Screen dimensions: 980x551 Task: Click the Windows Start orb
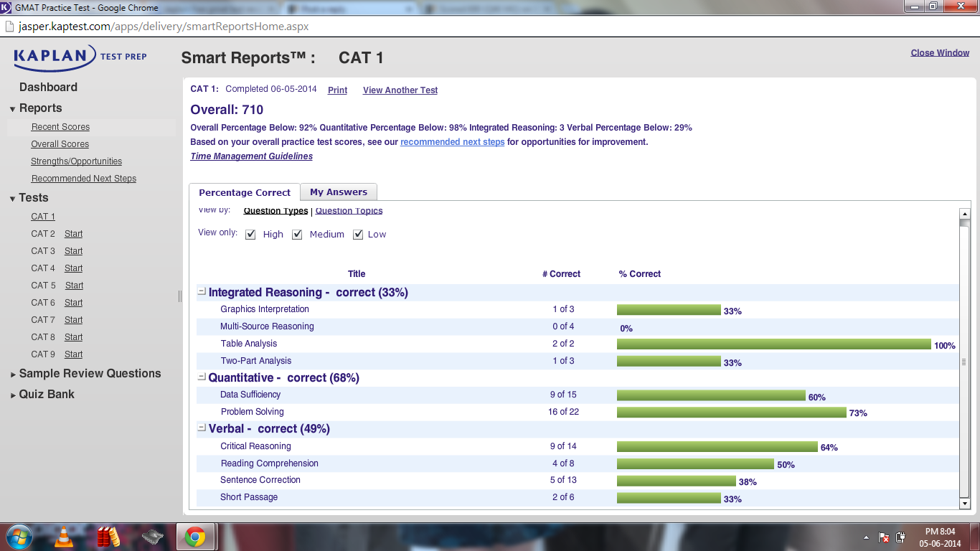[19, 537]
